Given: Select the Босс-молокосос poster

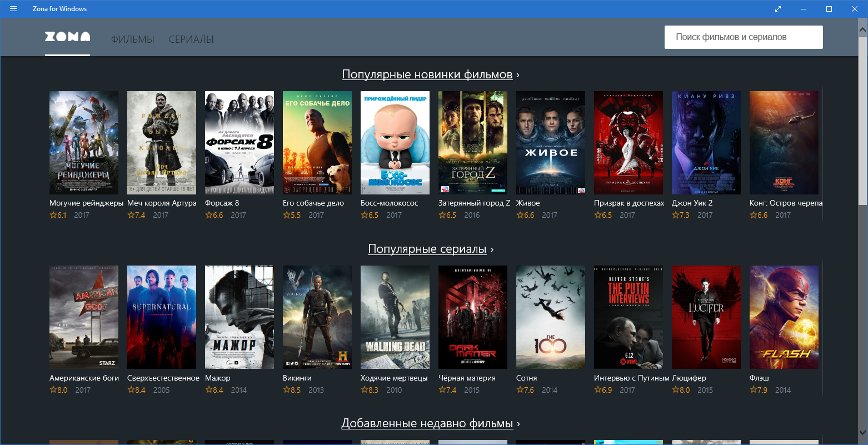Looking at the screenshot, I should 395,143.
